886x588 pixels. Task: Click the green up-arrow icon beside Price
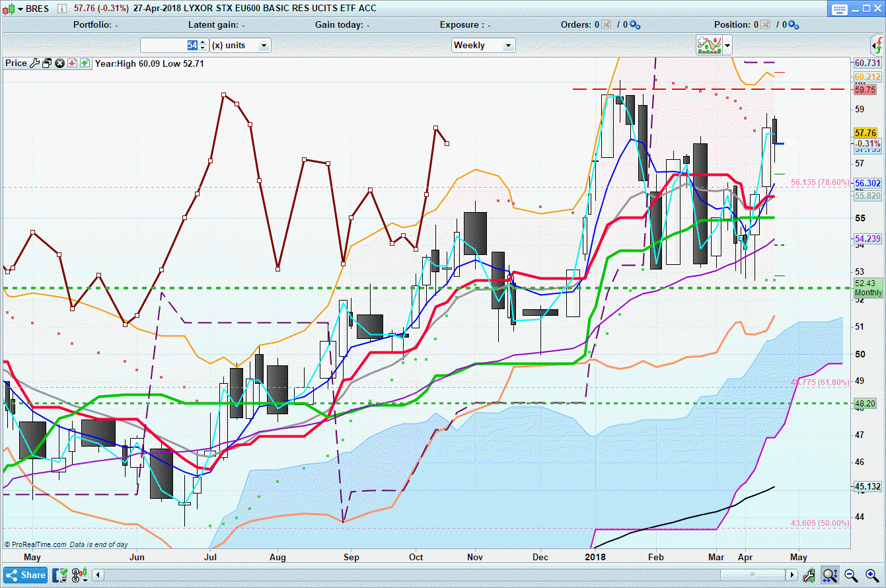pos(85,63)
